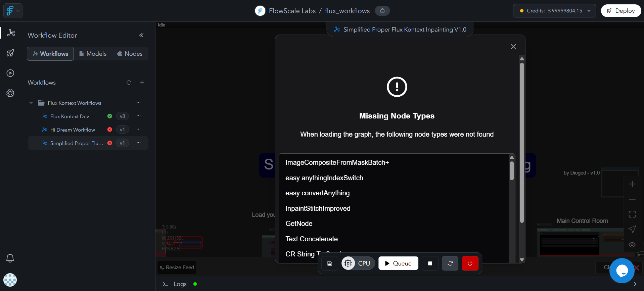The width and height of the screenshot is (644, 291).
Task: Click red error icon of Hi Dream Workflow
Action: coord(110,130)
